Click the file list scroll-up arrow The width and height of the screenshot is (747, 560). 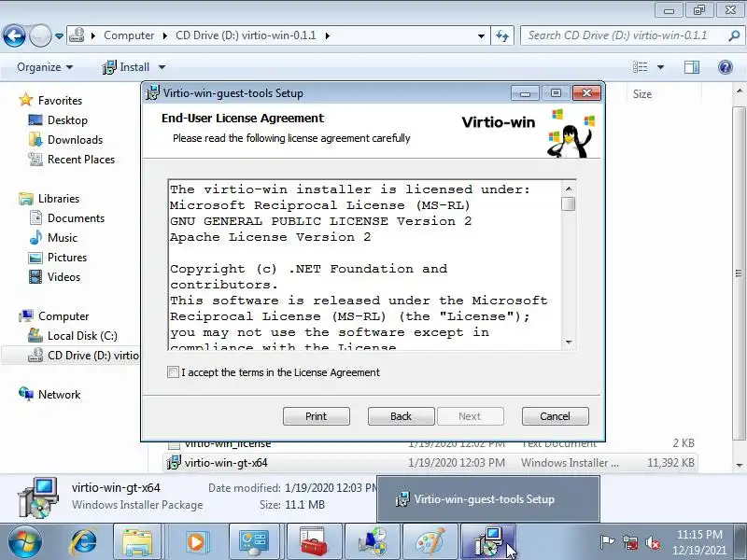[x=740, y=91]
